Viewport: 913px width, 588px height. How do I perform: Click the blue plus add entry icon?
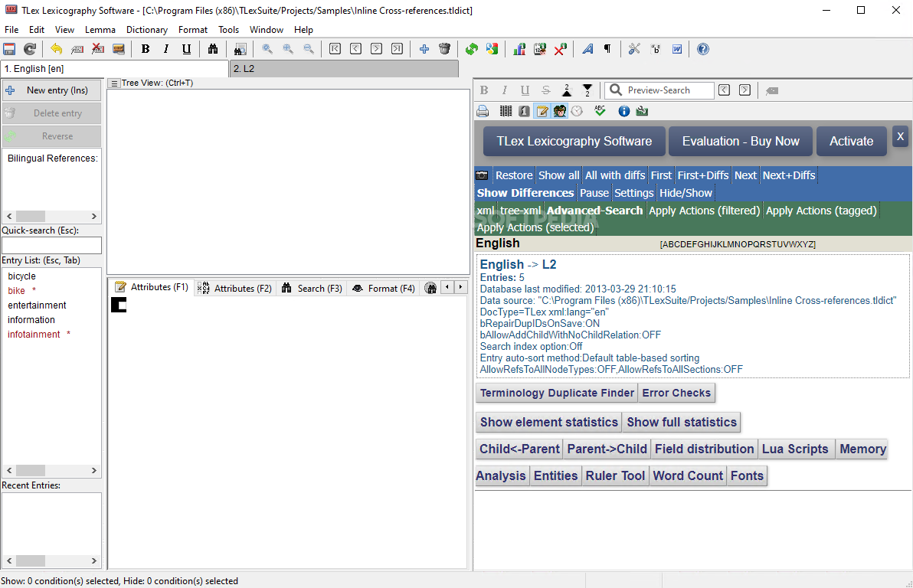[x=424, y=50]
